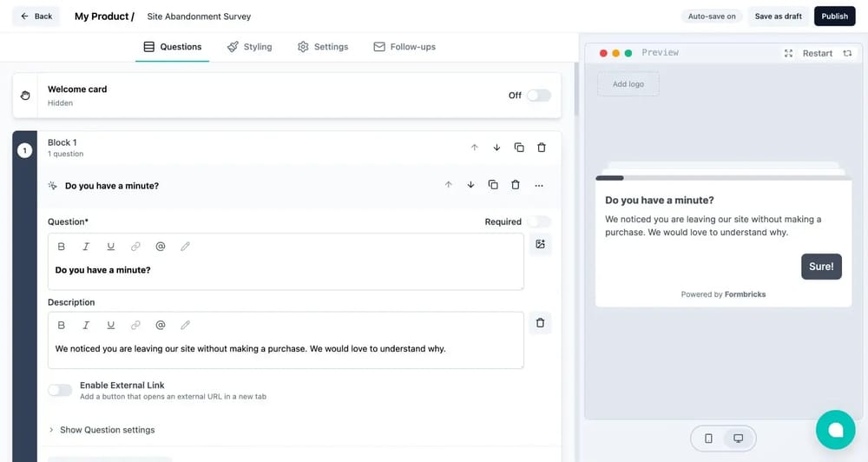Click the Block 1 duplicate icon
The height and width of the screenshot is (462, 868).
tap(519, 148)
